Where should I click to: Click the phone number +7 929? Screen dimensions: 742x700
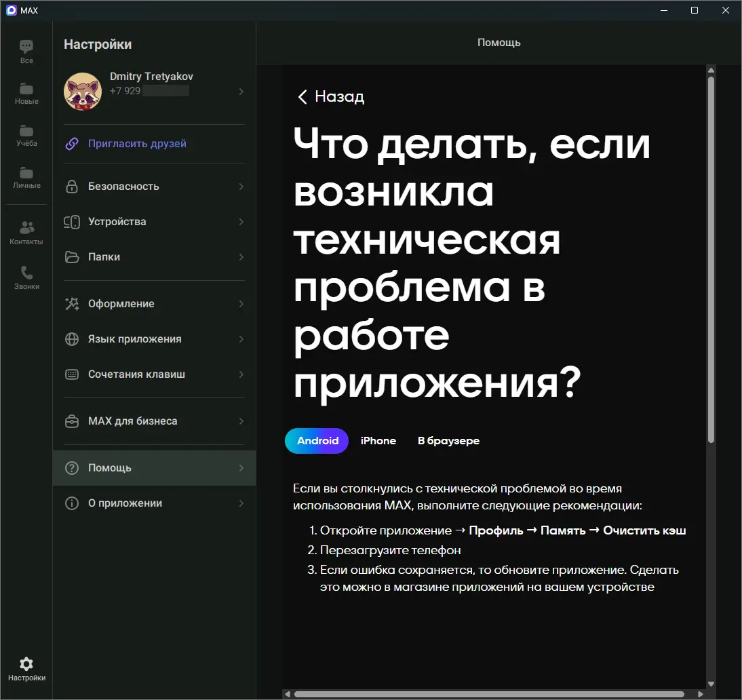coord(125,91)
